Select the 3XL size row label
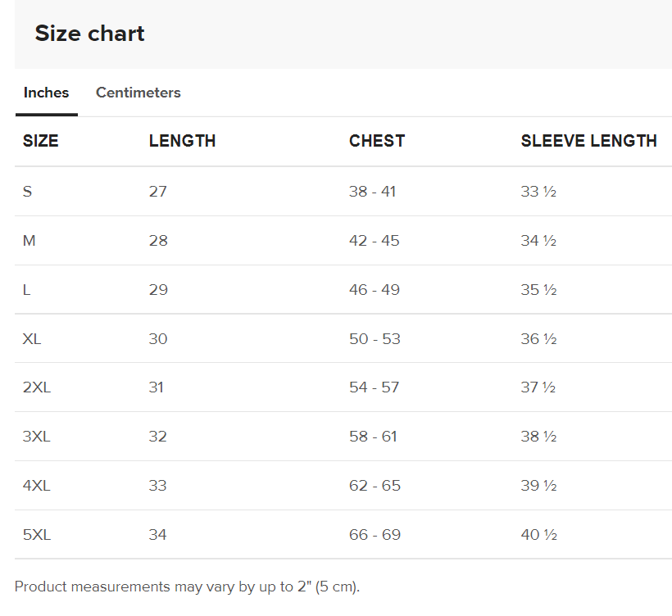Image resolution: width=672 pixels, height=616 pixels. coord(36,437)
